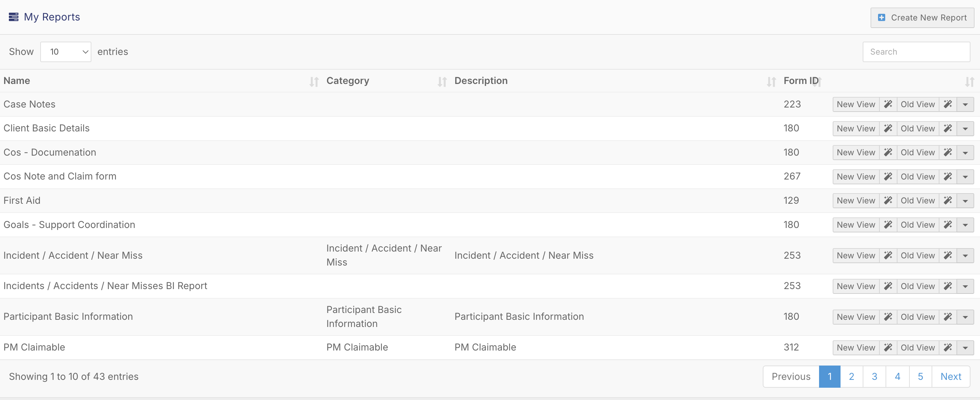Open Old View for Cos Note and Claim form
The image size is (980, 400).
pyautogui.click(x=918, y=177)
